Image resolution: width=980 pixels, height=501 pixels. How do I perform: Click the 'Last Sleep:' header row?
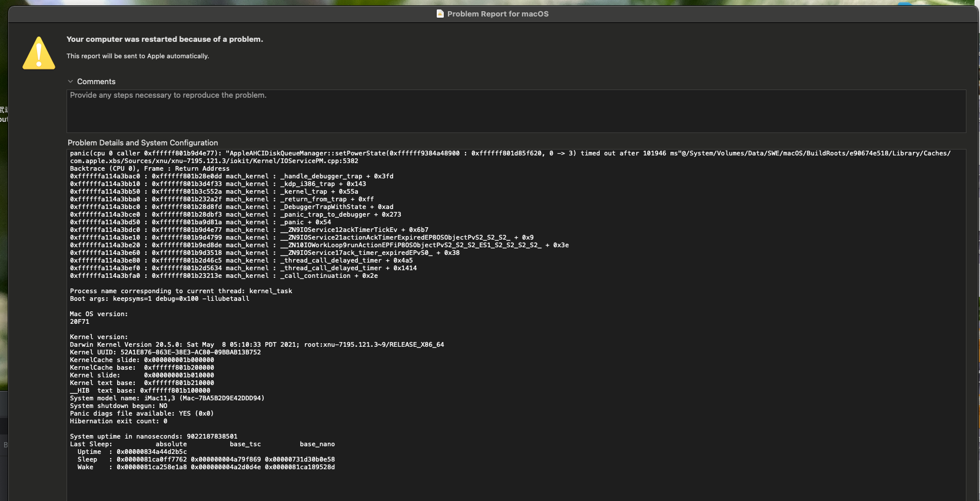click(202, 444)
